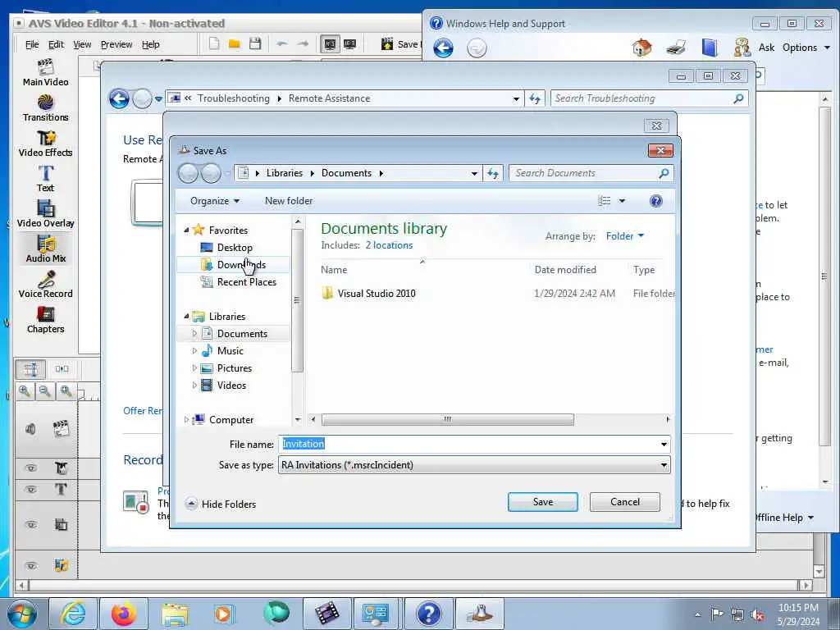Viewport: 840px width, 630px height.
Task: Open File name history dropdown arrow
Action: [664, 444]
